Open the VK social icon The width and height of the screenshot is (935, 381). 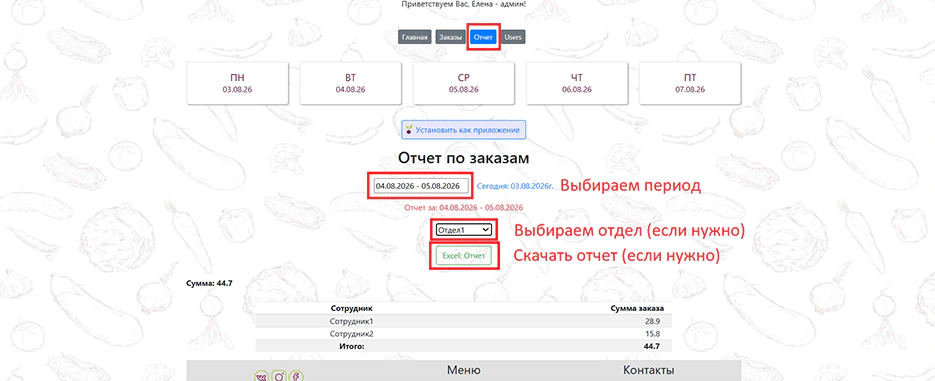[261, 376]
